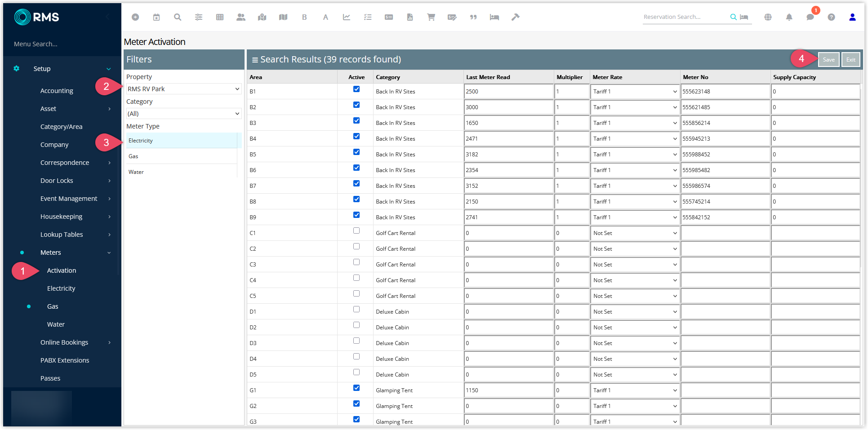Click the bold B icon in toolbar
The image size is (868, 430).
(304, 17)
